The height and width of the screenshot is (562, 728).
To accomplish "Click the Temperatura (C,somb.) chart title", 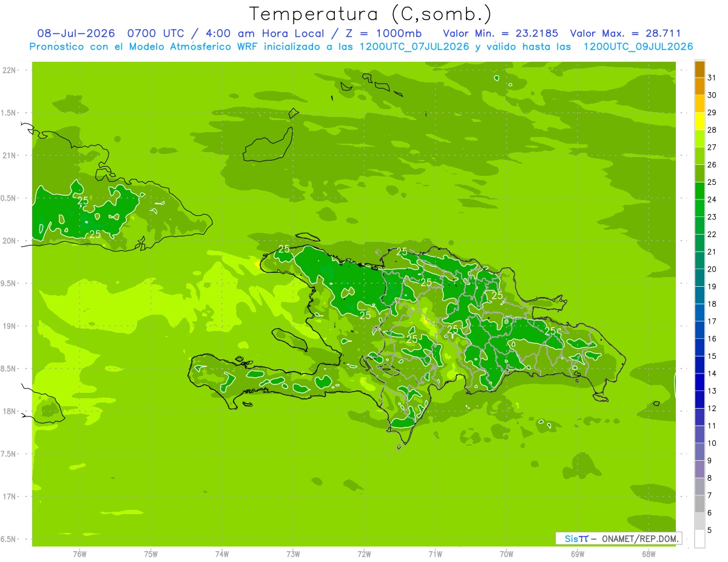I will [371, 14].
